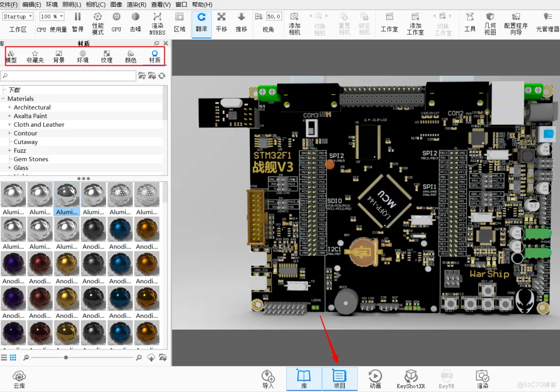Switch to the 环境 environments tab
Screen dimensions: 560x392
tap(83, 57)
